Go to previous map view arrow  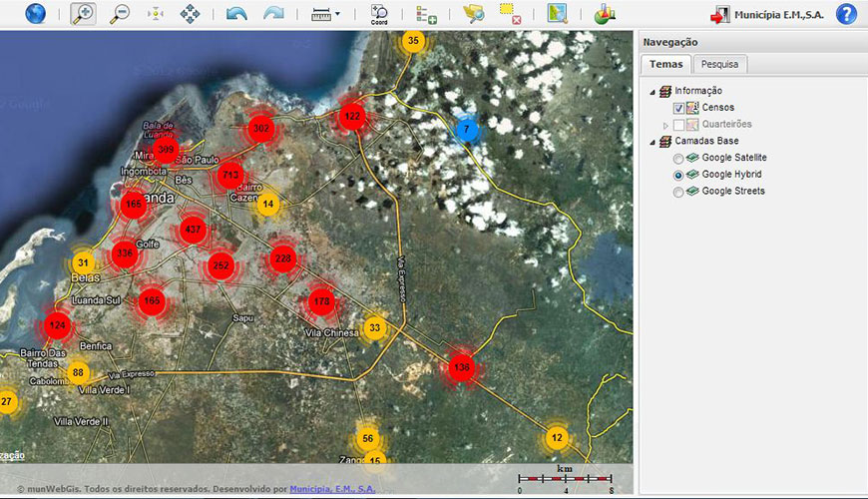click(x=236, y=14)
